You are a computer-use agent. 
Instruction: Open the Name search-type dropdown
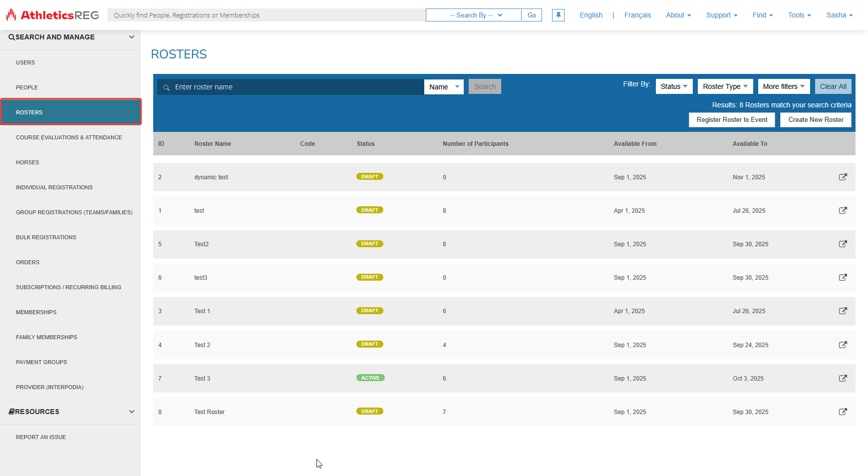click(x=444, y=87)
